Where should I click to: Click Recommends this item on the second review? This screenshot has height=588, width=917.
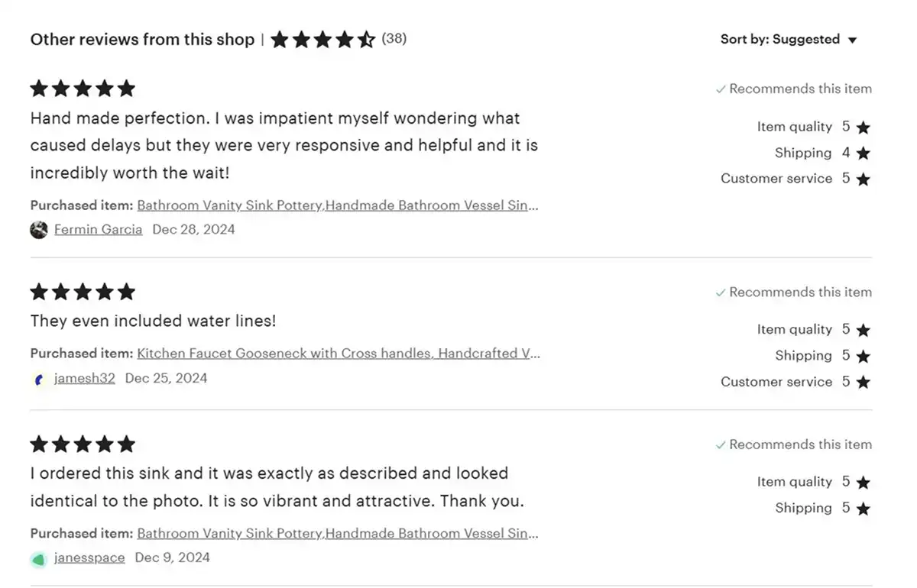(799, 292)
